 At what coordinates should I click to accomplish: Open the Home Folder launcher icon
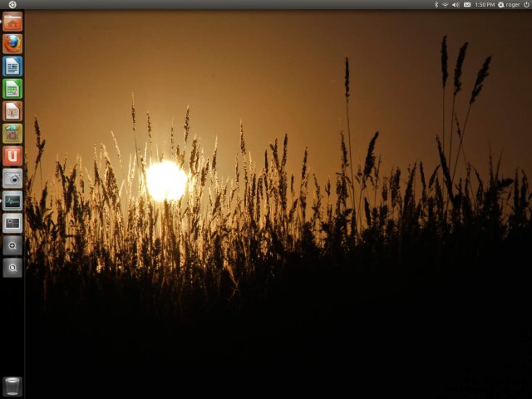pos(12,22)
